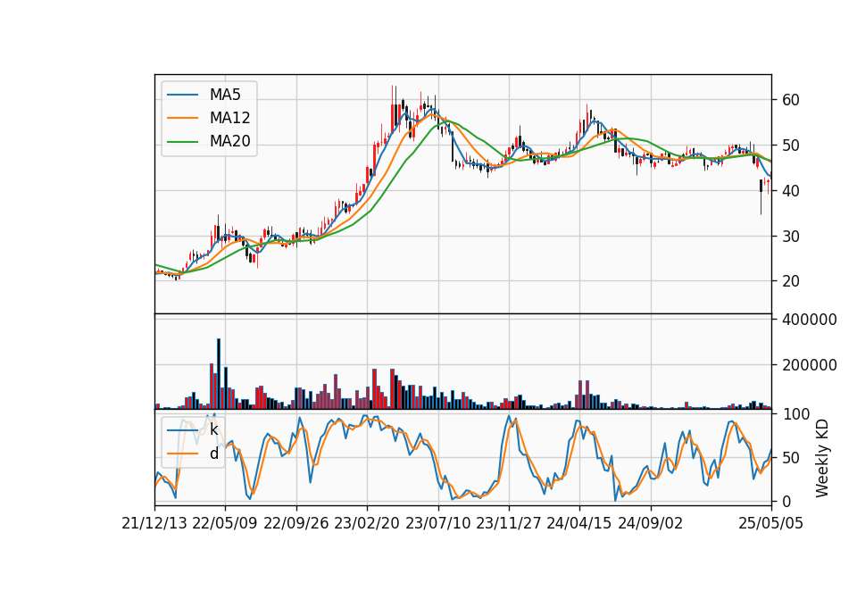The width and height of the screenshot is (857, 616).
Task: Click the MA12 legend label
Action: tap(229, 118)
